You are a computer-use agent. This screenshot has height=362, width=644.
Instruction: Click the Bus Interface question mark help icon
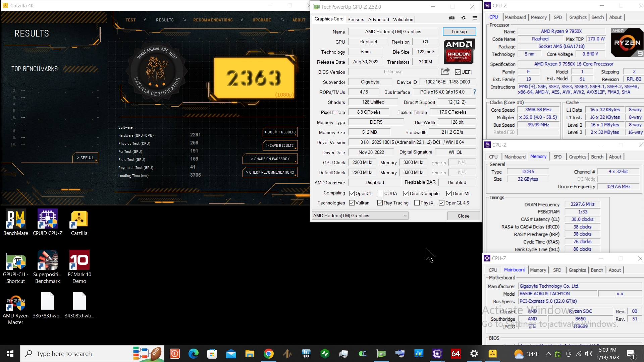(474, 92)
